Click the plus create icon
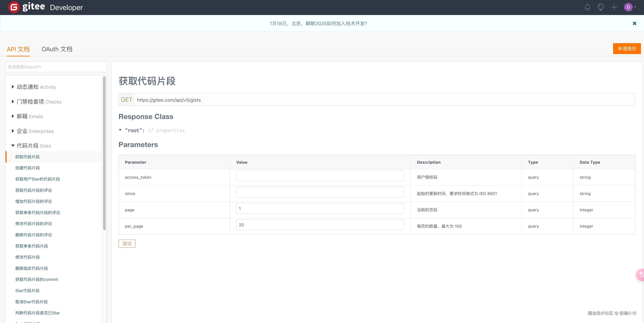This screenshot has height=323, width=644. point(614,7)
